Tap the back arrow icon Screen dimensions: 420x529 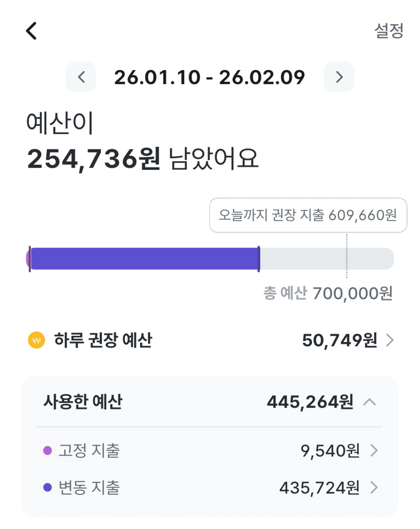coord(32,31)
